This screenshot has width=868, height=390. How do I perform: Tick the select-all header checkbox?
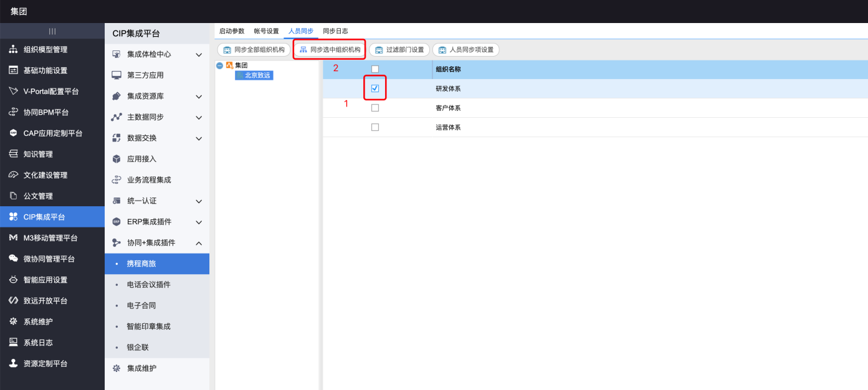(x=375, y=69)
